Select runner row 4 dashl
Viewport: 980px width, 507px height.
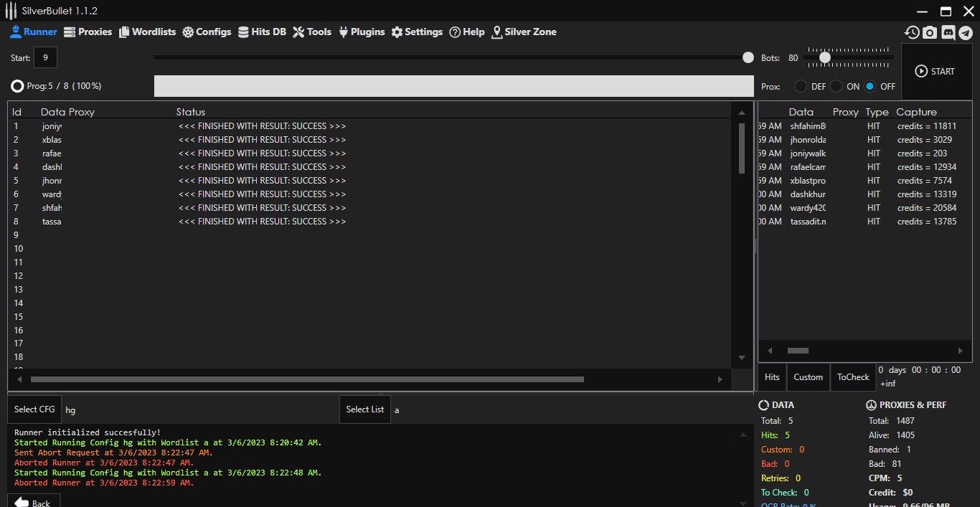point(369,167)
